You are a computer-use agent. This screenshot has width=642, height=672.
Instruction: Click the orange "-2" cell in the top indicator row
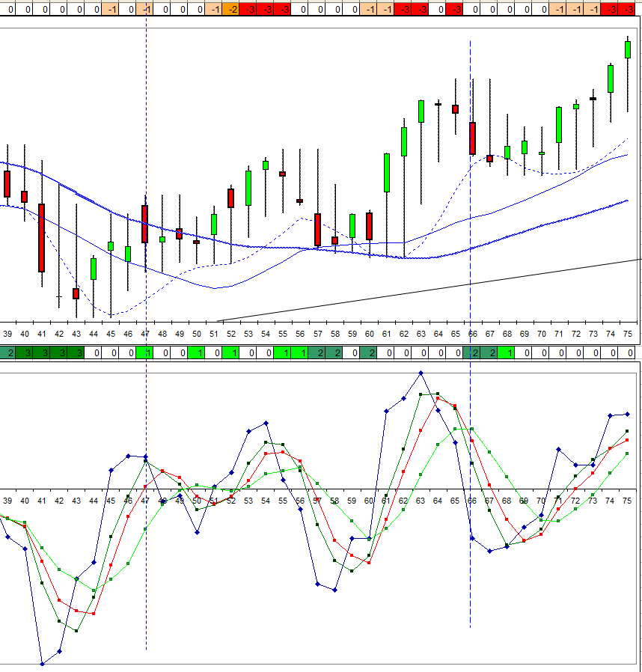[231, 9]
